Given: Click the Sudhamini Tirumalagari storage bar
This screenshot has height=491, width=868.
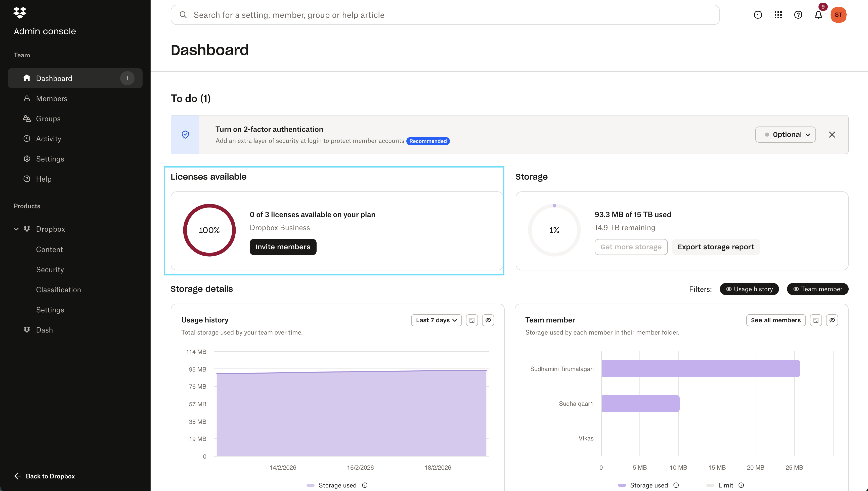Looking at the screenshot, I should [x=701, y=368].
